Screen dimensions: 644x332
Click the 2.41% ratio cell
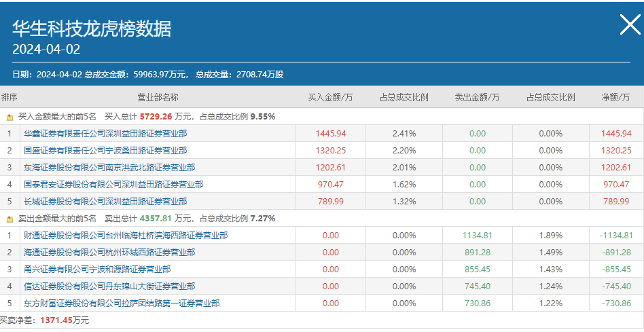pos(404,133)
